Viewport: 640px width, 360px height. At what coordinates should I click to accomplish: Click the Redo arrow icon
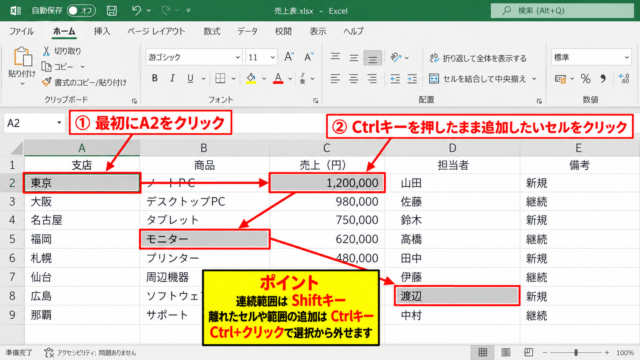[166, 10]
